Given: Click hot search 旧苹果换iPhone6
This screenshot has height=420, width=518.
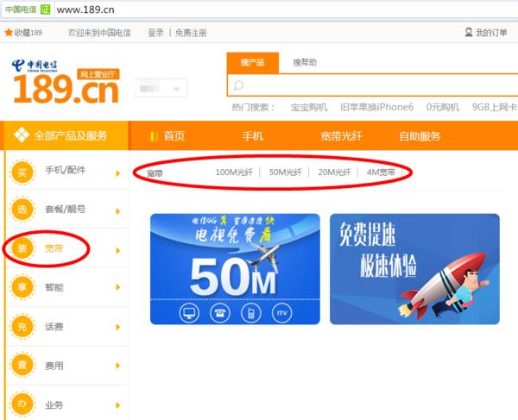Looking at the screenshot, I should click(x=376, y=107).
